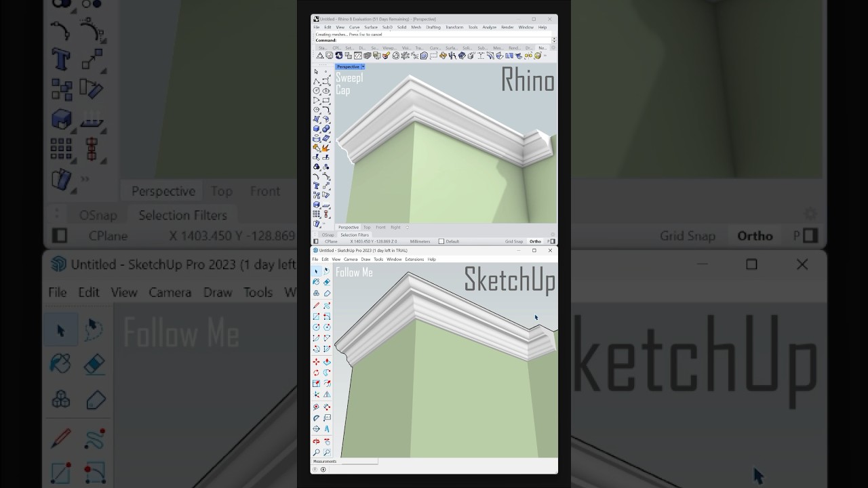This screenshot has width=868, height=488.
Task: Switch to the Front viewport tab in Rhino
Action: 380,227
